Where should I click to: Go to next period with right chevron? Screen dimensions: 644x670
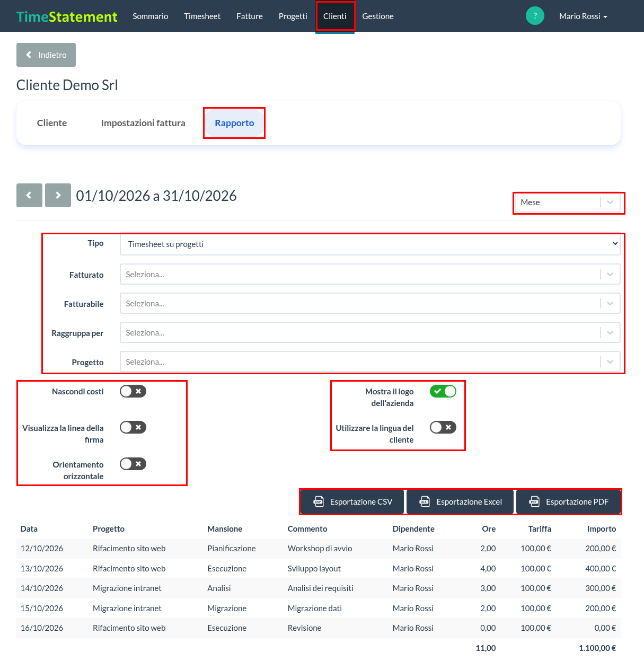58,195
